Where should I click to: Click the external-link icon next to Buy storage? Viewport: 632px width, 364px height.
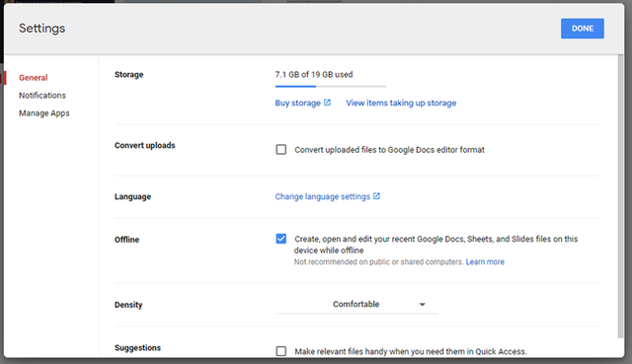coord(327,103)
